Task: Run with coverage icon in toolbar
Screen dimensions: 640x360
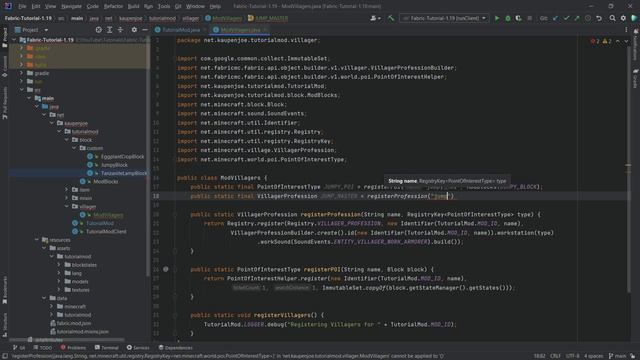Action: (518, 18)
